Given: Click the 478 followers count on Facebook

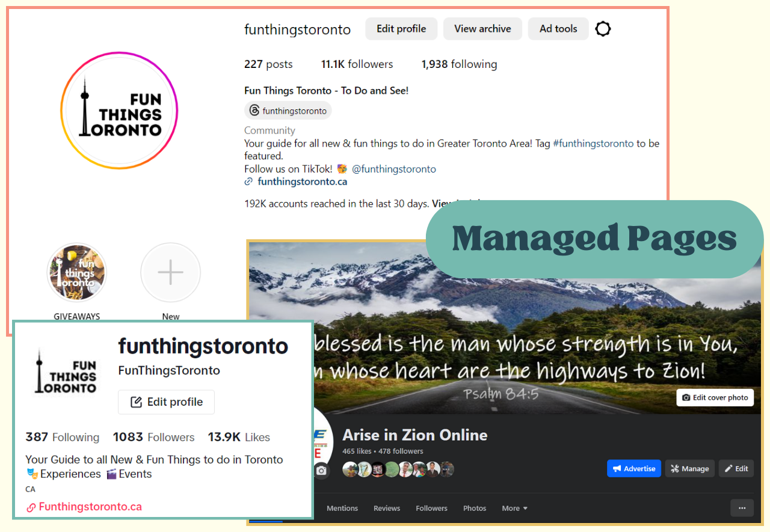Looking at the screenshot, I should tap(401, 451).
